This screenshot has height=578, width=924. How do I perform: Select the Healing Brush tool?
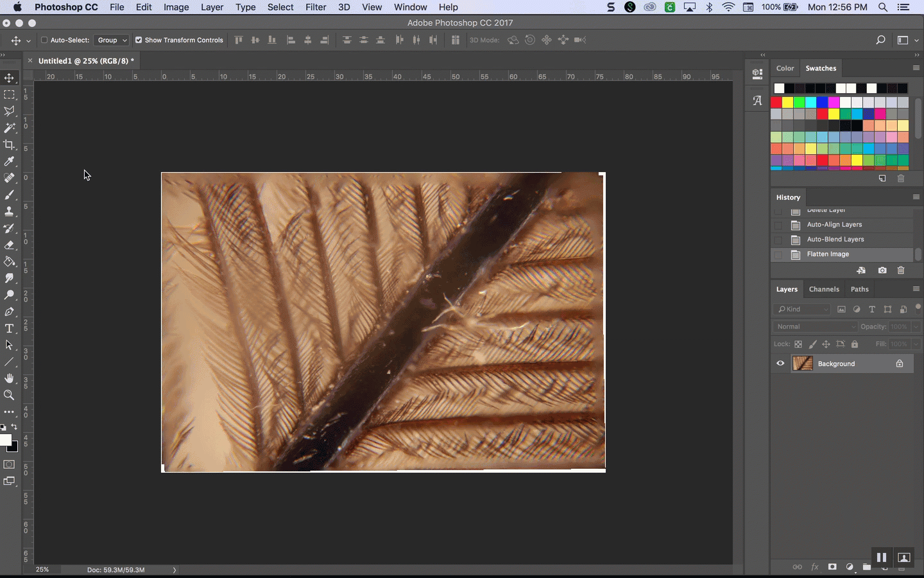click(9, 178)
